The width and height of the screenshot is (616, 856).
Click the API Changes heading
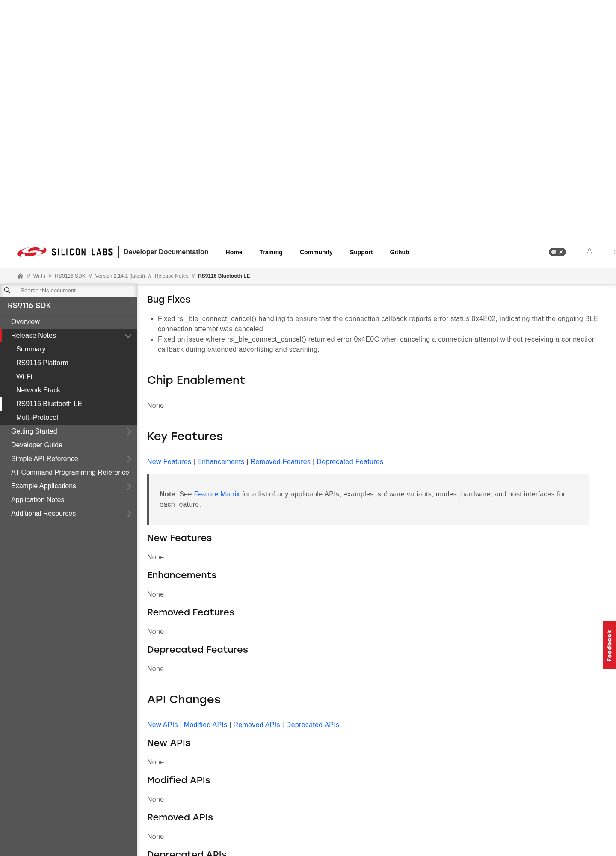click(x=184, y=699)
